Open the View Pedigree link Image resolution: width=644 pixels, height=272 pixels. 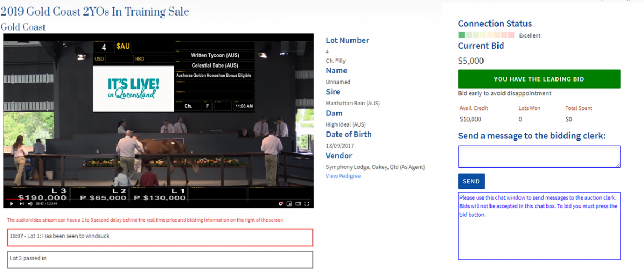tap(343, 176)
